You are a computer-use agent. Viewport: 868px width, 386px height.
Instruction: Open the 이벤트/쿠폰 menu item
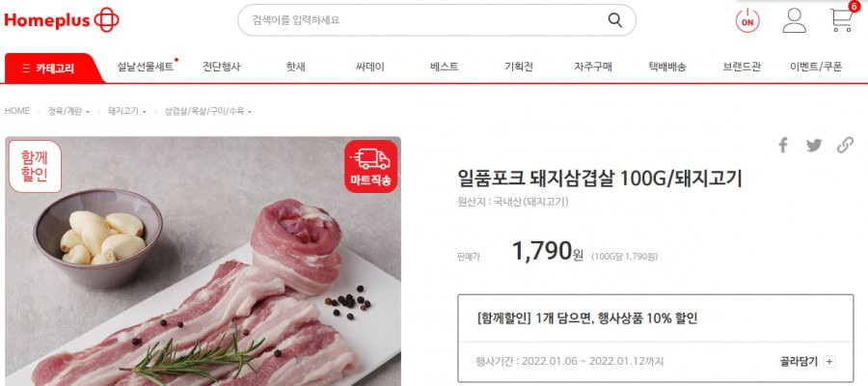pyautogui.click(x=816, y=67)
